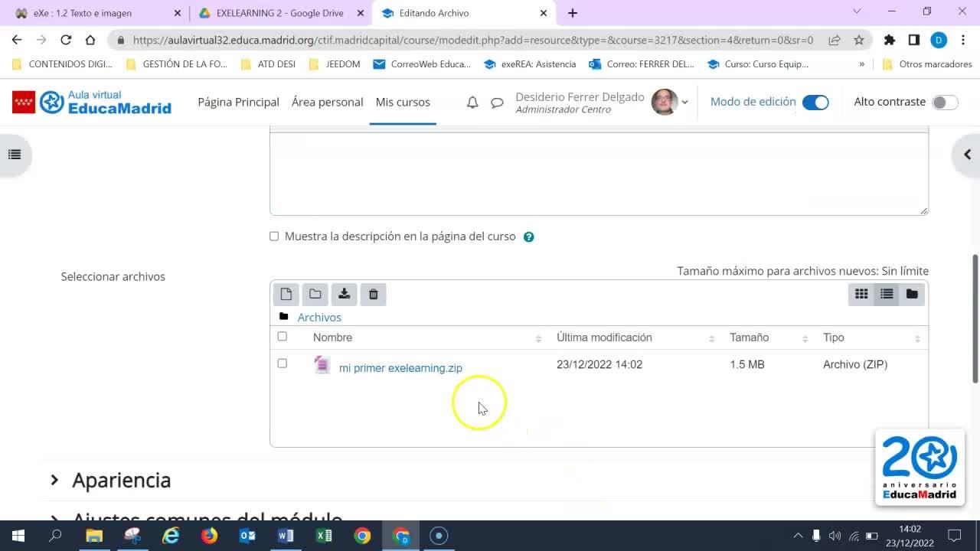The image size is (980, 551).
Task: Download all files from the file manager
Action: [345, 294]
